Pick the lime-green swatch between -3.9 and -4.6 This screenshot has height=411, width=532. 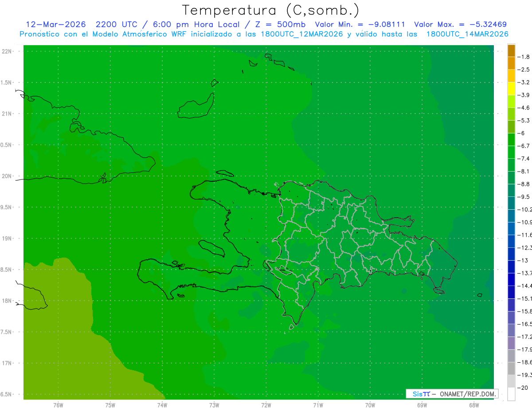click(511, 102)
